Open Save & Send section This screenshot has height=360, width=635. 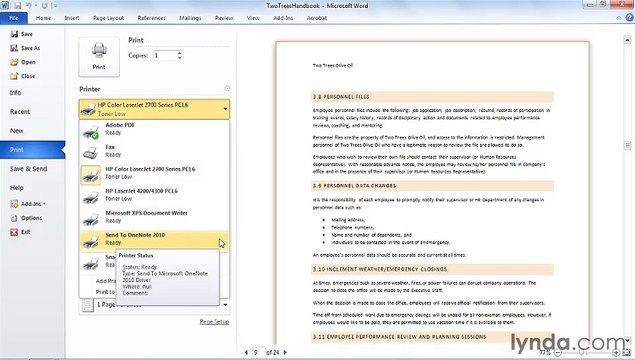pos(28,169)
